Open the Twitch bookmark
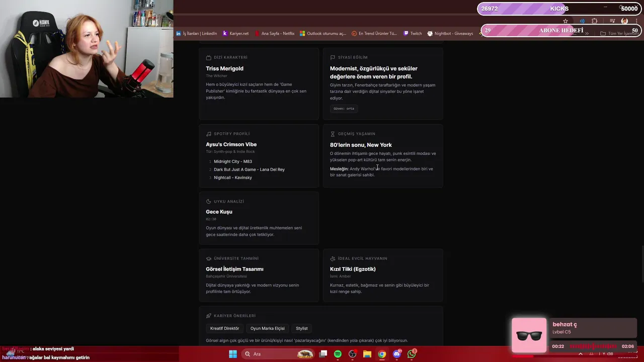This screenshot has width=644, height=362. [x=413, y=34]
